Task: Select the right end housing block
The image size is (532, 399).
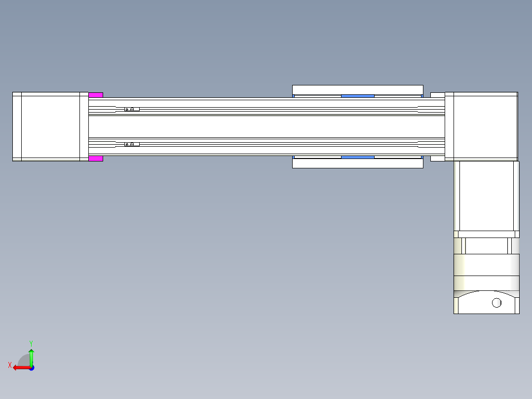Action: pyautogui.click(x=482, y=126)
